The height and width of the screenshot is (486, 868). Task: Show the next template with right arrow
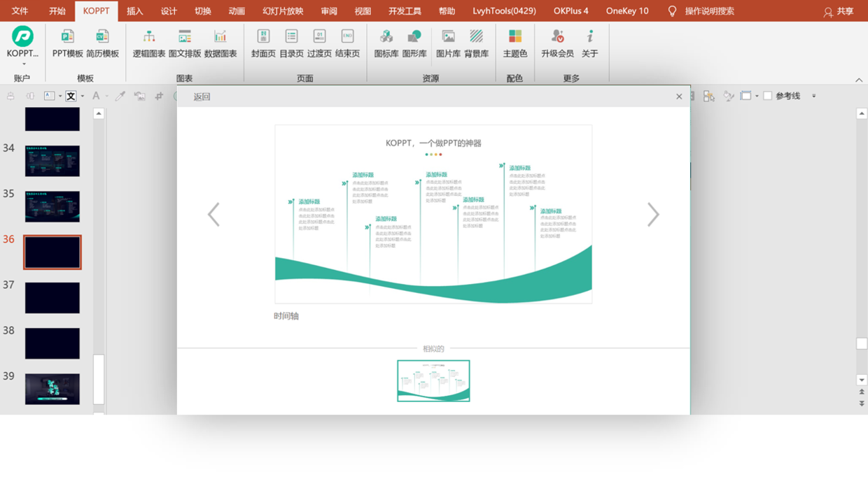[653, 215]
